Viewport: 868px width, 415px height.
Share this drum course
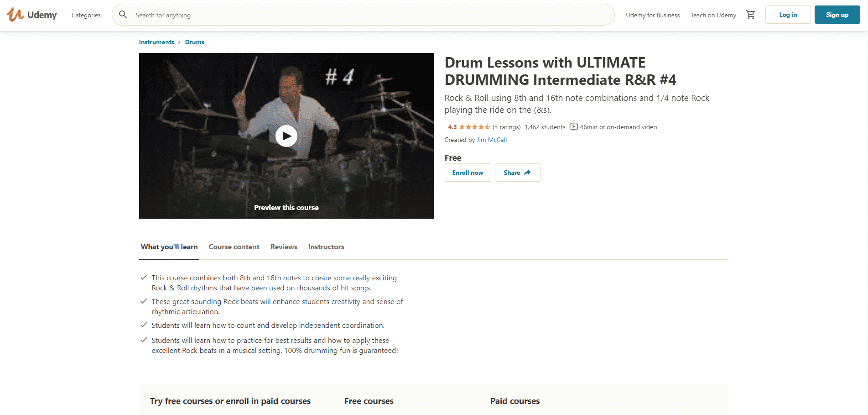click(517, 173)
